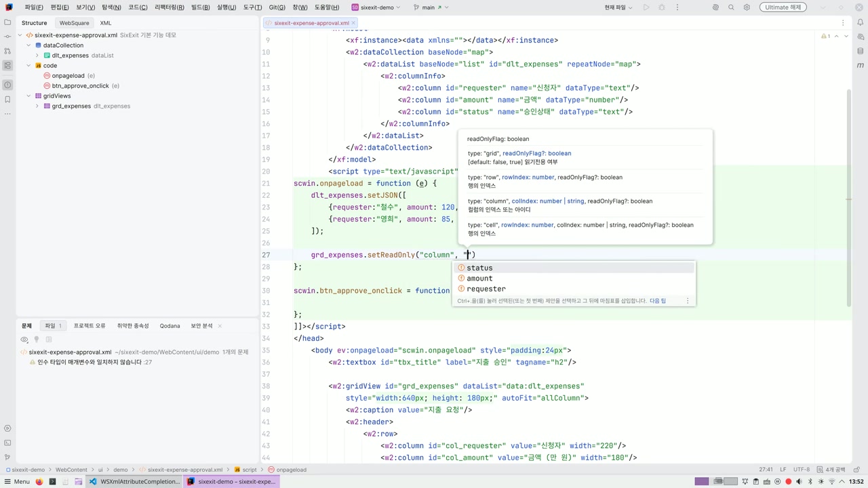Open the Terminal tool window icon
Viewport: 868px width, 488px height.
click(7, 443)
